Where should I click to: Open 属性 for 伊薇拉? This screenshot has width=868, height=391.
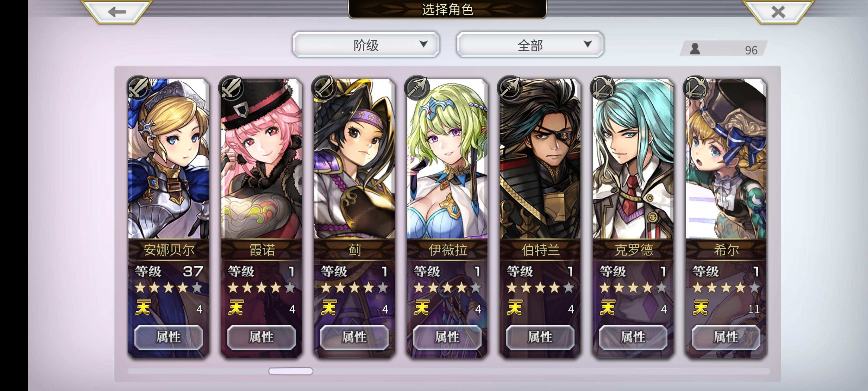click(x=447, y=337)
